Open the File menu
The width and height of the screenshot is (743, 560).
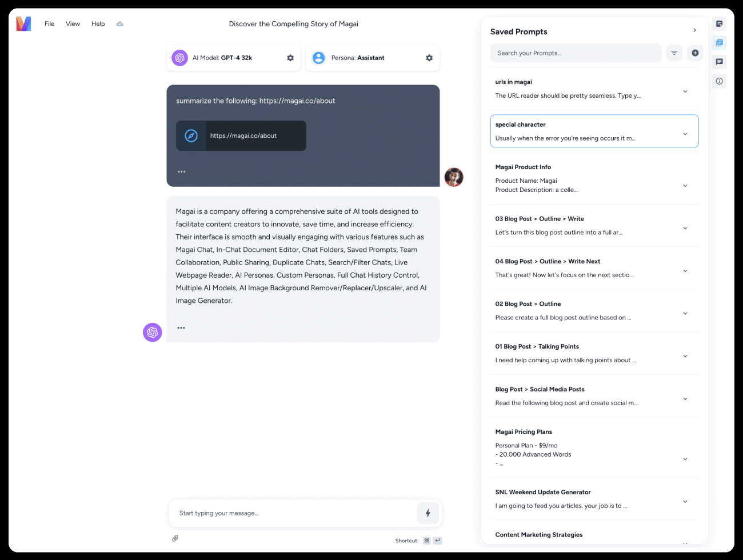click(x=50, y=24)
